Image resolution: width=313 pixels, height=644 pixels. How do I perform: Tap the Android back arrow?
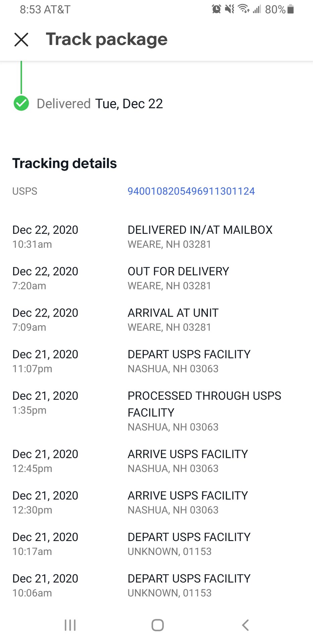[245, 625]
